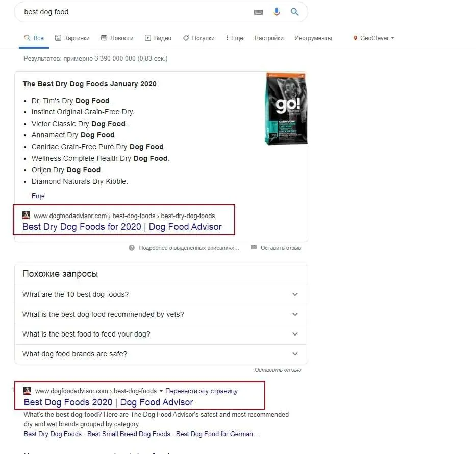Expand 'What is the best food to feed your dog?'
The width and height of the screenshot is (476, 454).
[161, 334]
